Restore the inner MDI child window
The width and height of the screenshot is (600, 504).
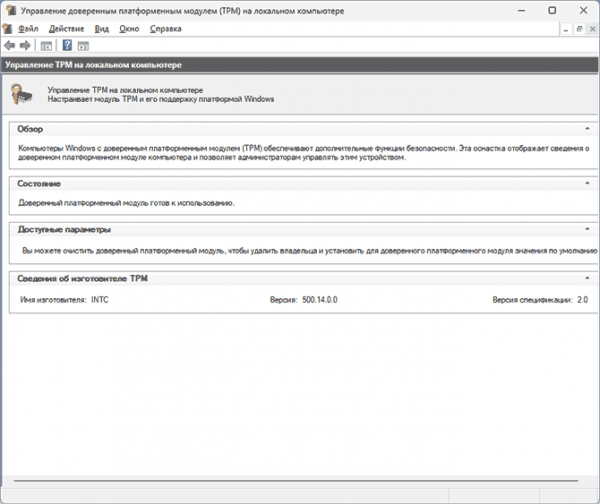(x=579, y=29)
